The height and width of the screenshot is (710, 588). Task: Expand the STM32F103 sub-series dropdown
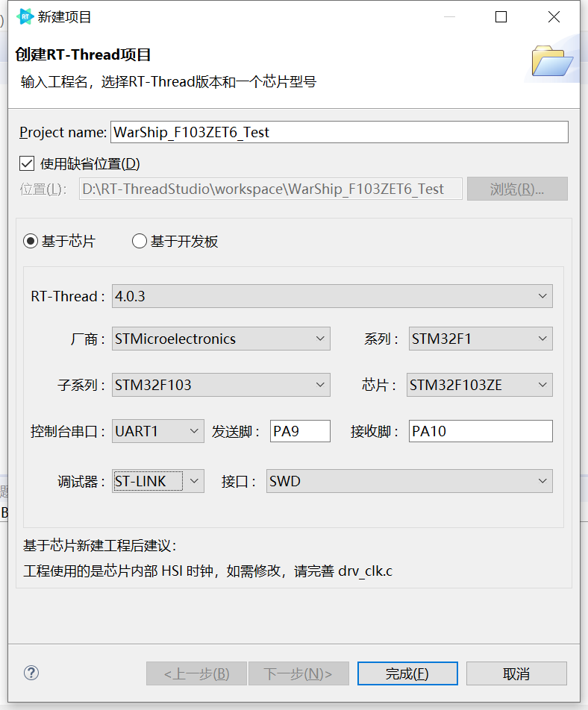tap(221, 385)
